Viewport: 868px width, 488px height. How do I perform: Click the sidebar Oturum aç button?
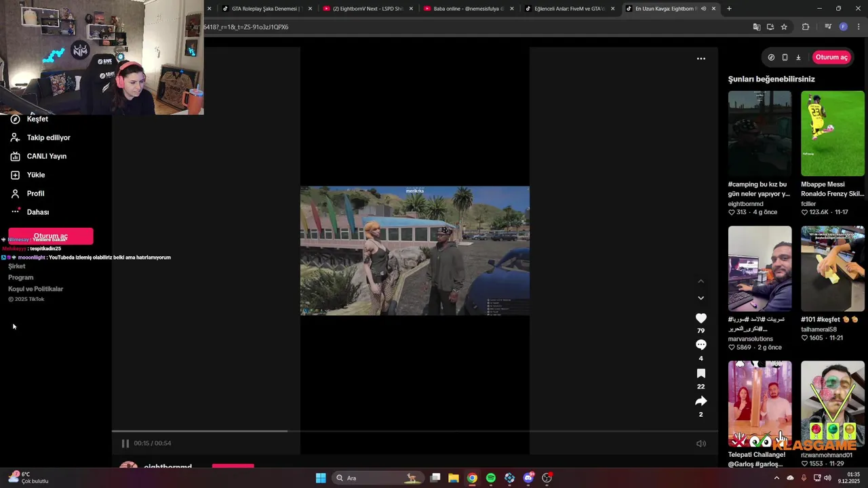coord(51,236)
